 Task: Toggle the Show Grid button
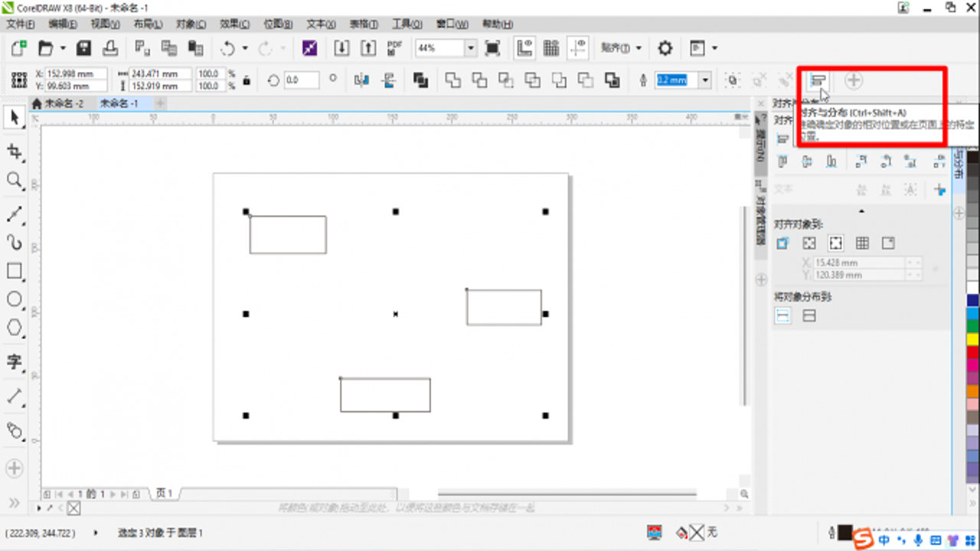pyautogui.click(x=551, y=48)
